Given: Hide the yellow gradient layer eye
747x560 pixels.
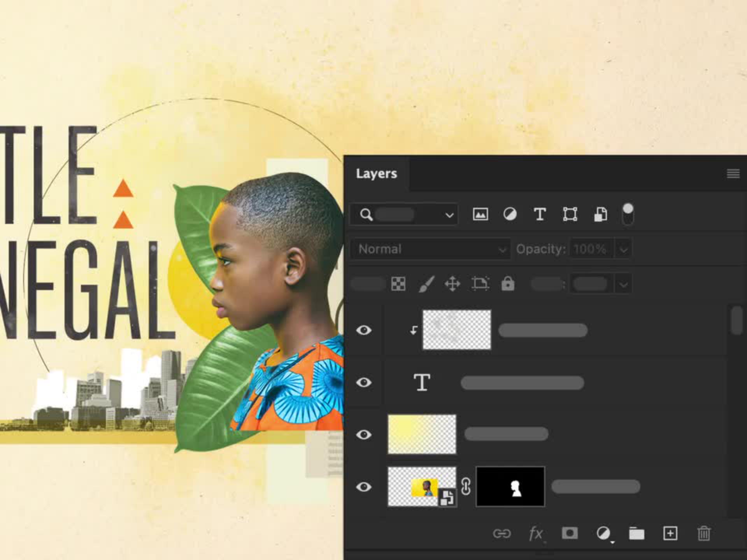Looking at the screenshot, I should point(364,434).
